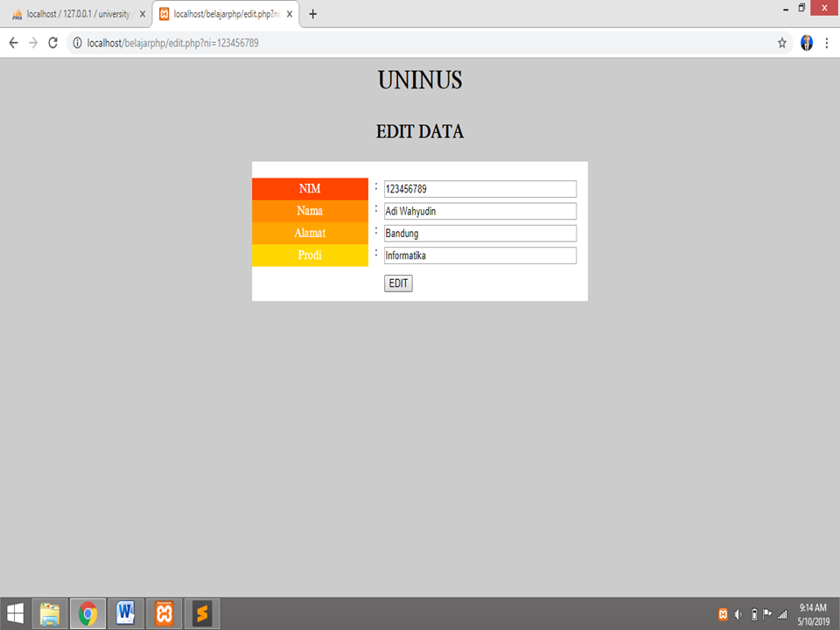Open File Explorer from taskbar
Screen dimensions: 840x630
coord(49,613)
